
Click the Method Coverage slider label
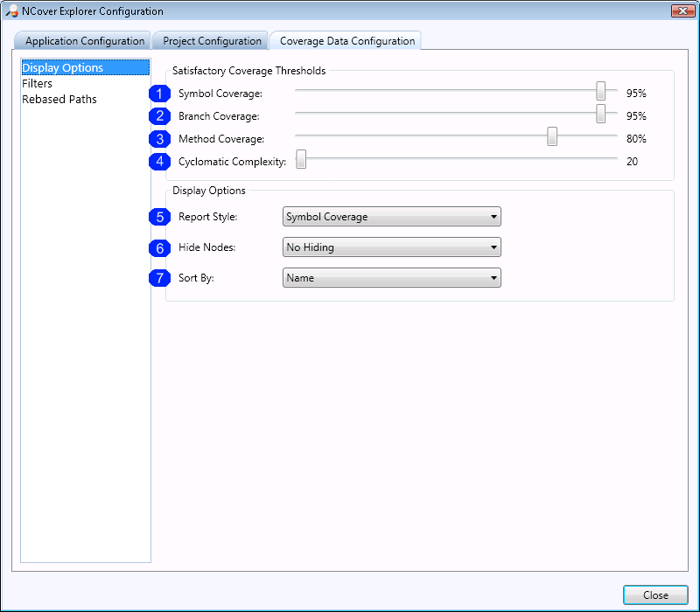point(221,139)
